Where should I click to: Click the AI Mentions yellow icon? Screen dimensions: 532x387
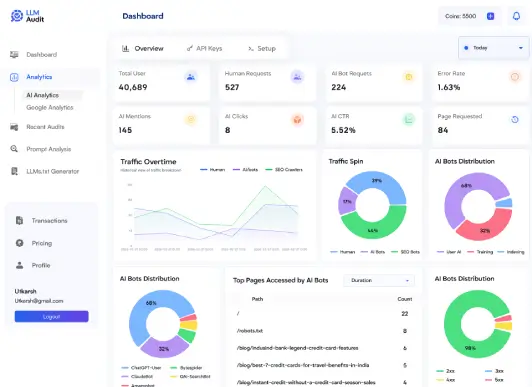pyautogui.click(x=191, y=119)
